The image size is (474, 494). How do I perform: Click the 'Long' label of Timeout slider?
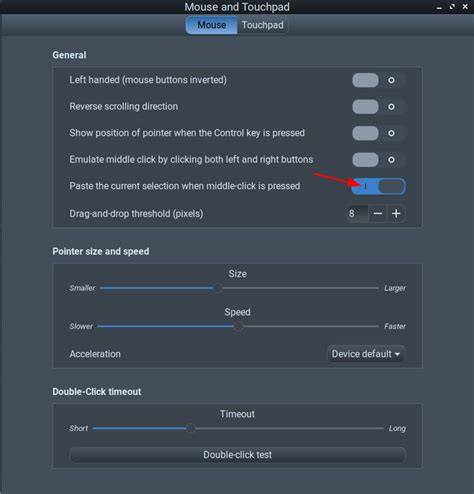coord(397,429)
